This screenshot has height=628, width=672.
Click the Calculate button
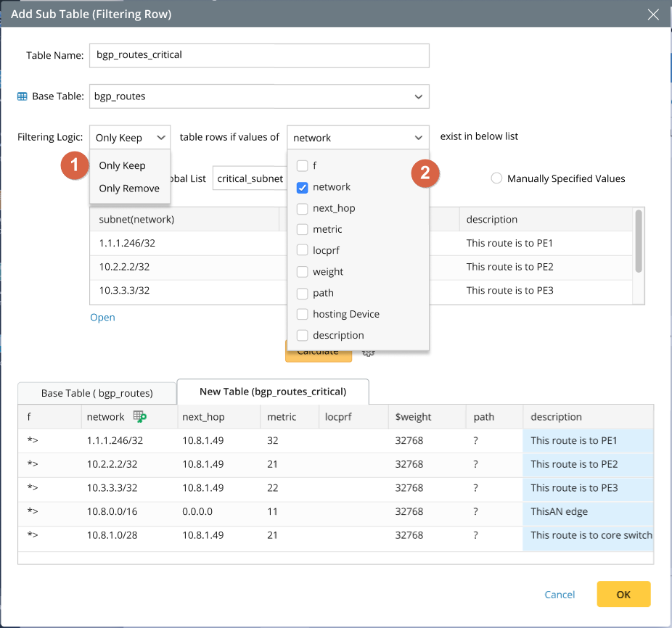(x=319, y=353)
